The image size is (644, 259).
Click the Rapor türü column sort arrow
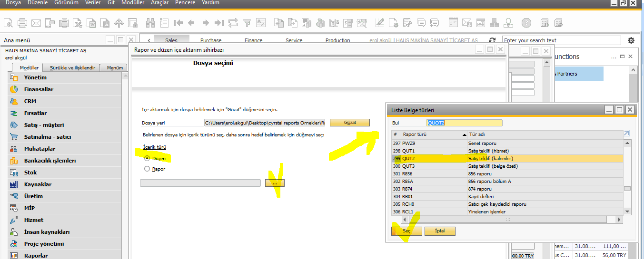click(x=464, y=134)
